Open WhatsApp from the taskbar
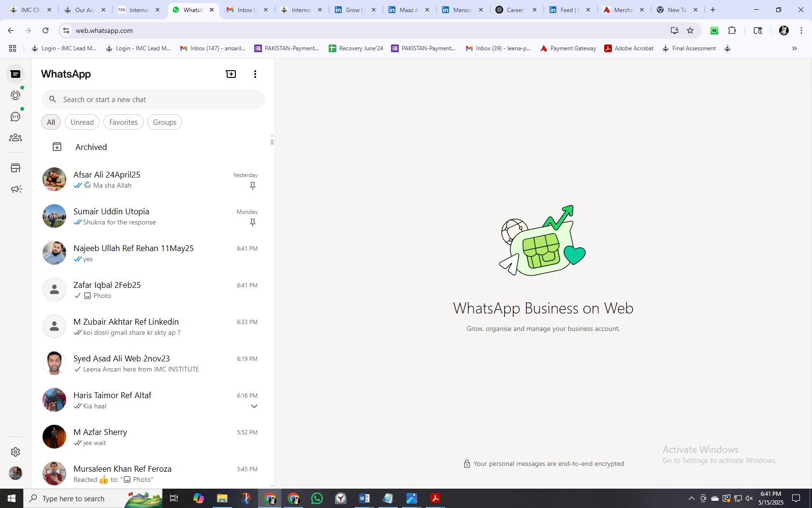The image size is (812, 508). (x=317, y=498)
